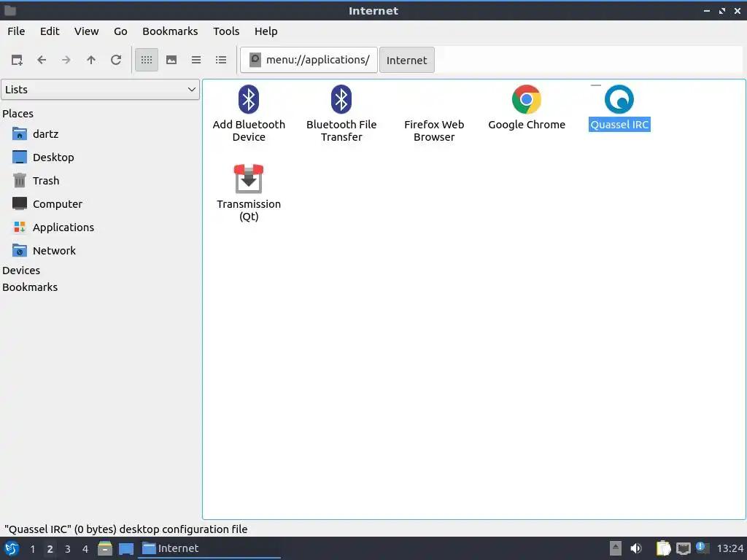Switch to icon view mode
Viewport: 747px width, 560px height.
coord(147,60)
